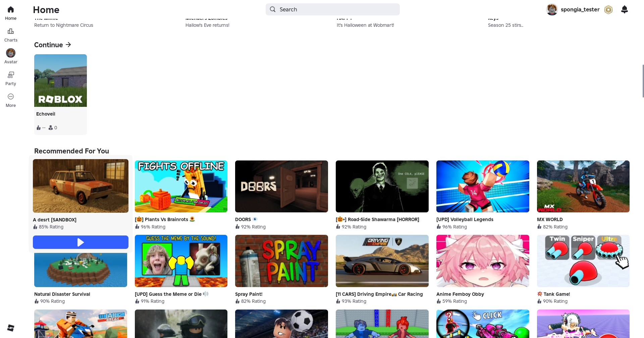Click the Roblox Studio logo at bottom-left

(x=11, y=328)
